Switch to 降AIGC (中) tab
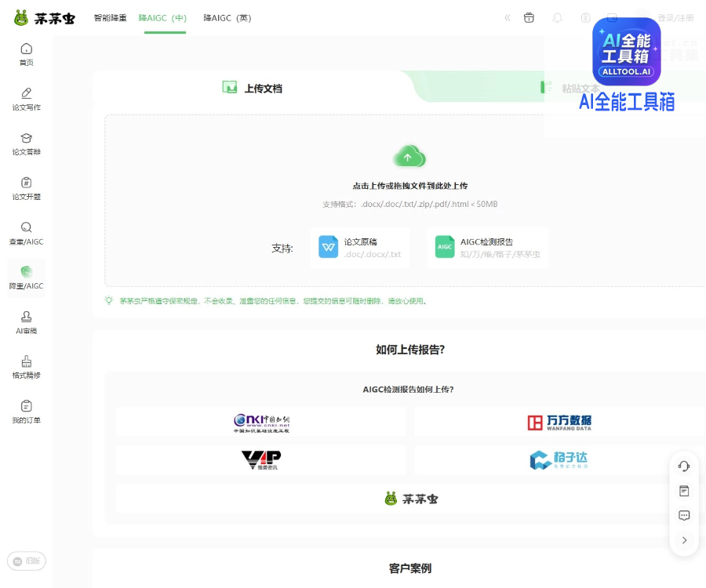Viewport: 706px width, 588px height. coord(162,18)
